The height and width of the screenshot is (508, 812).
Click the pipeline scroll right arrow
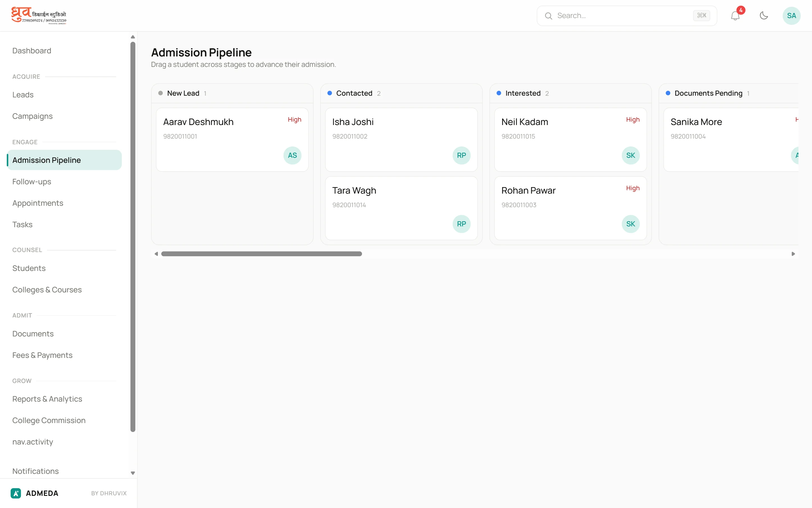pyautogui.click(x=793, y=254)
